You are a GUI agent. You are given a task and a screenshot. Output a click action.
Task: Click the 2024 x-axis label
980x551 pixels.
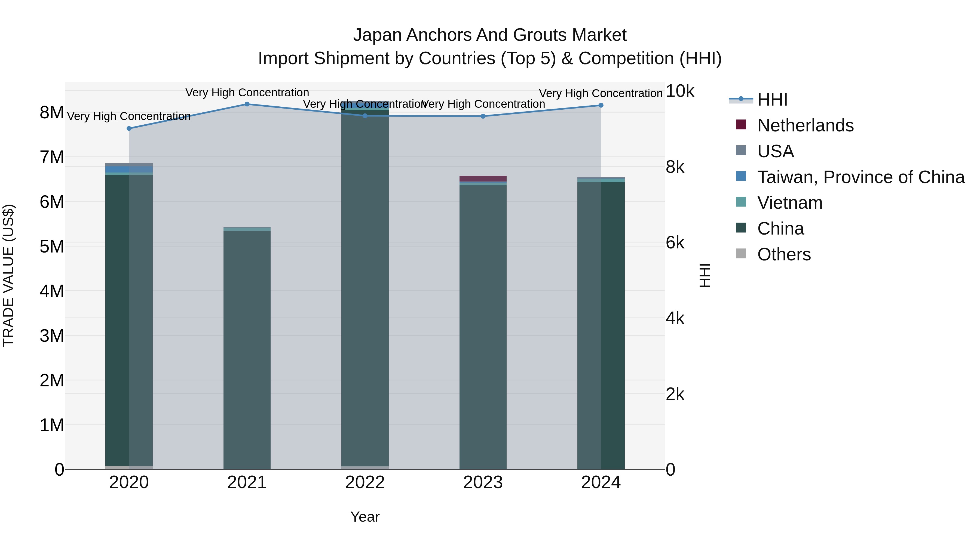(x=601, y=482)
